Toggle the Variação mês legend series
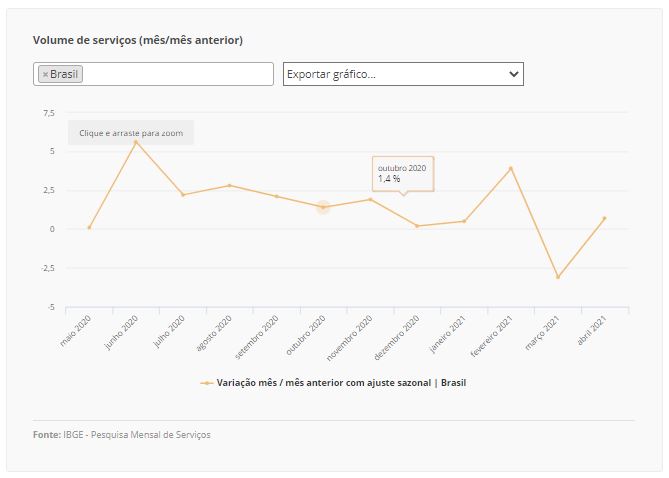 tap(341, 383)
